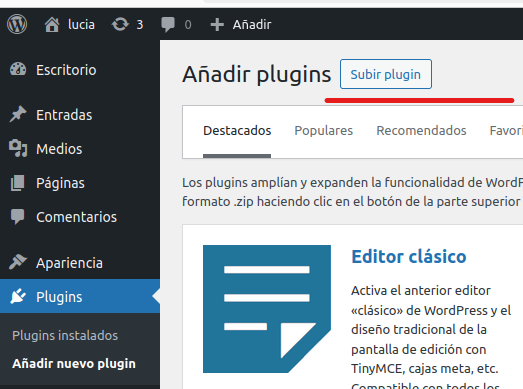Switch to the Recomendados tab
This screenshot has height=389, width=523.
pos(421,131)
